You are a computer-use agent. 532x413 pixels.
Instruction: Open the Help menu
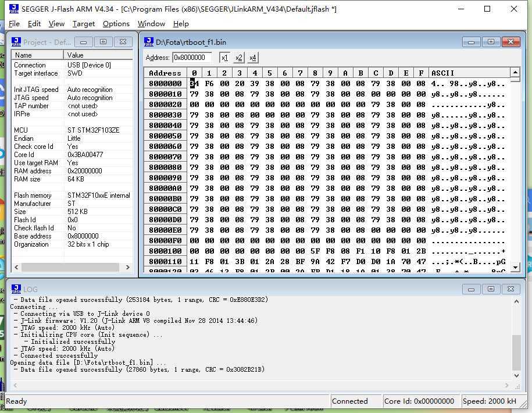pos(181,24)
